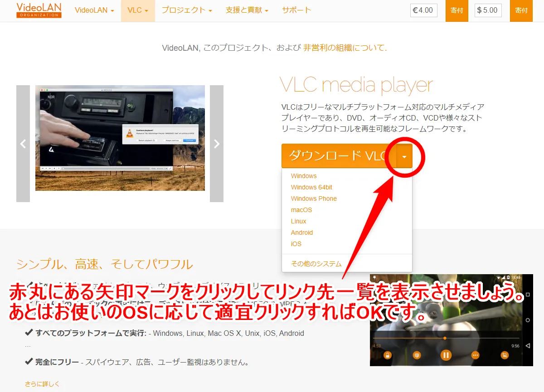Show previous carousel slide with left arrow
Screen dimensions: 544x392
[x=23, y=144]
